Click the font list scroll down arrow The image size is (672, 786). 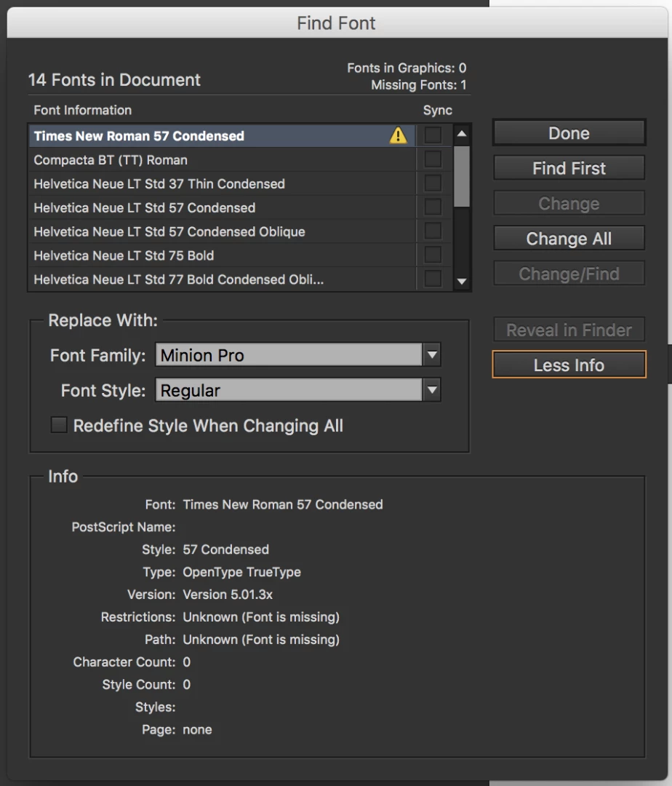tap(462, 282)
